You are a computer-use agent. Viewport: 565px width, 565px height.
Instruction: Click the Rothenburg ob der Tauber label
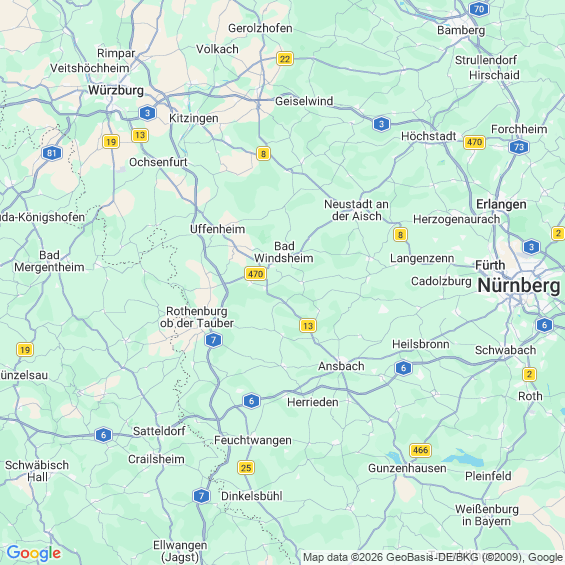click(197, 317)
